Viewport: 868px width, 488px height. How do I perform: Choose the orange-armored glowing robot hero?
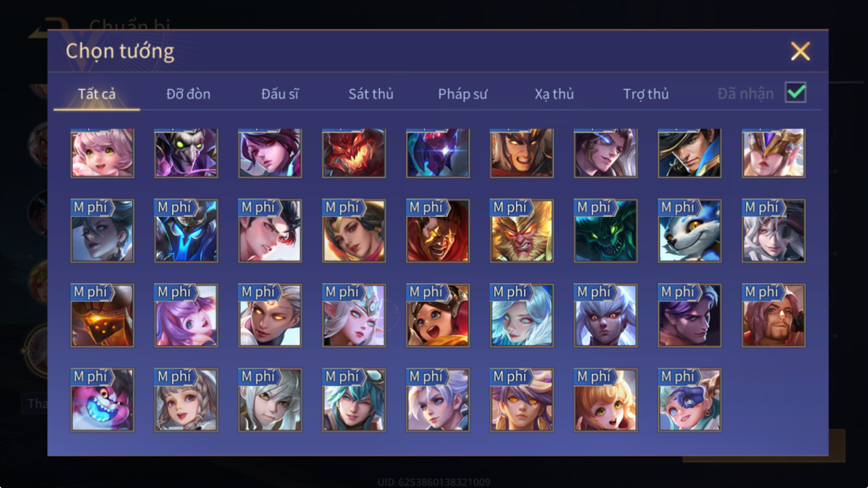click(x=102, y=315)
